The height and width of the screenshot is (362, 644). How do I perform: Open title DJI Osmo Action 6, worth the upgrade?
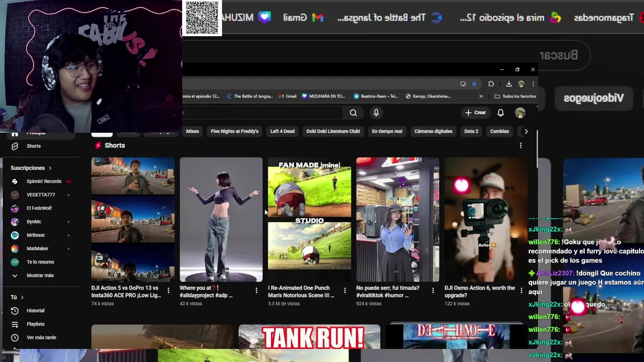479,292
